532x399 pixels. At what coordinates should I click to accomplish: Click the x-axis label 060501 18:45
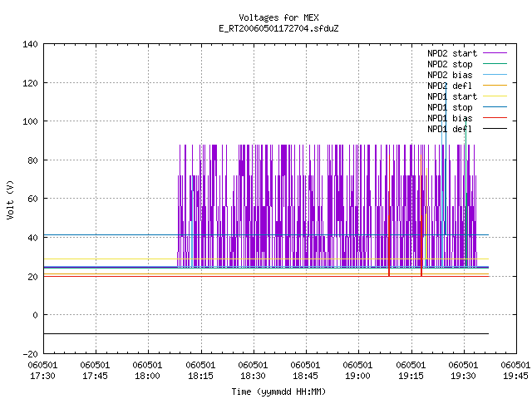[x=305, y=371]
